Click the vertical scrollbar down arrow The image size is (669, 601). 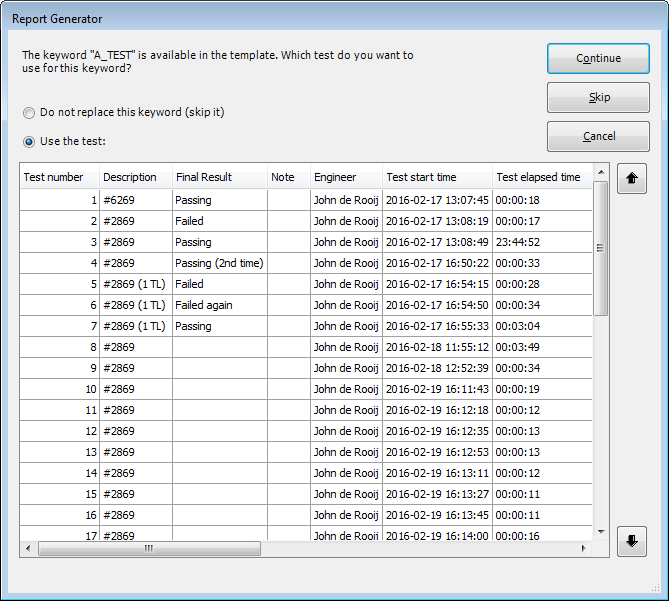point(601,532)
